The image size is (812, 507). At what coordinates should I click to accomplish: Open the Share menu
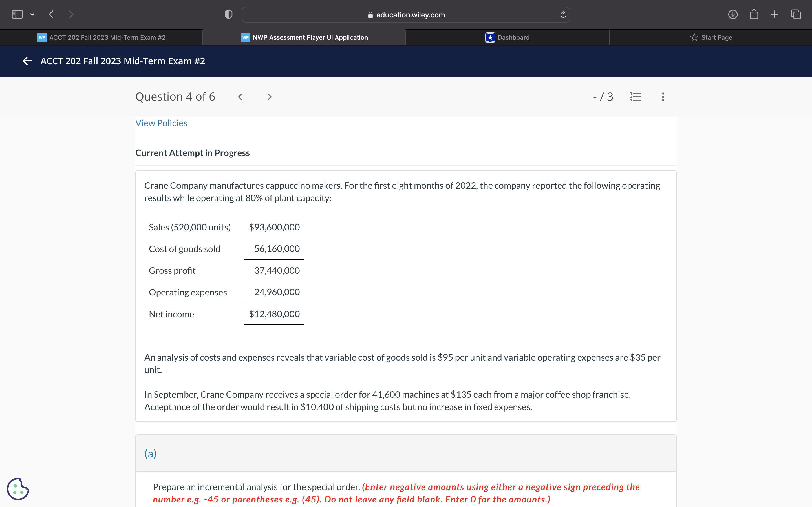(754, 14)
